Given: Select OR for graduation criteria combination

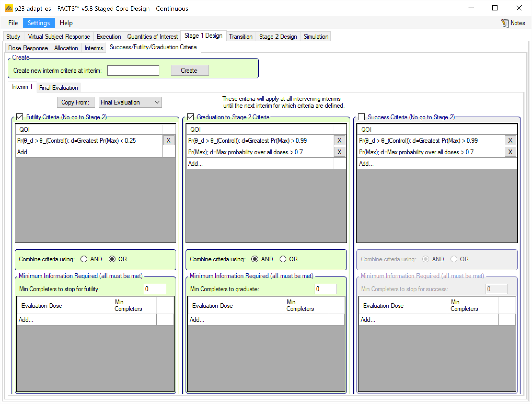Looking at the screenshot, I should 283,259.
